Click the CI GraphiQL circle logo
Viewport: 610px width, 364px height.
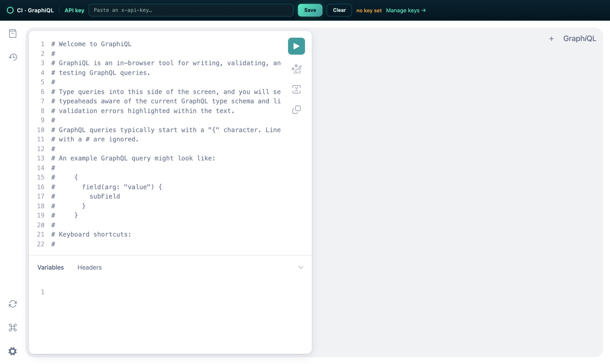10,10
